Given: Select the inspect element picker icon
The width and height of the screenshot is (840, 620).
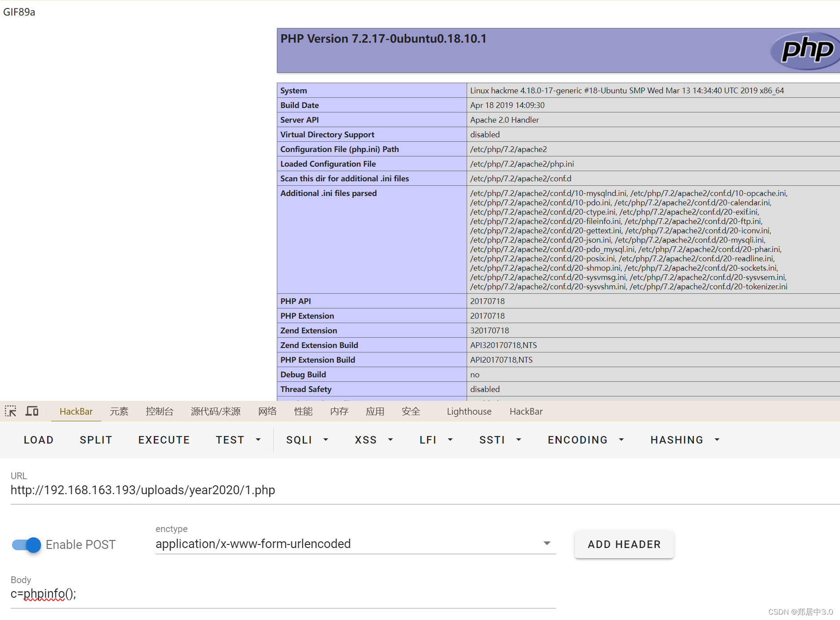Looking at the screenshot, I should (11, 411).
